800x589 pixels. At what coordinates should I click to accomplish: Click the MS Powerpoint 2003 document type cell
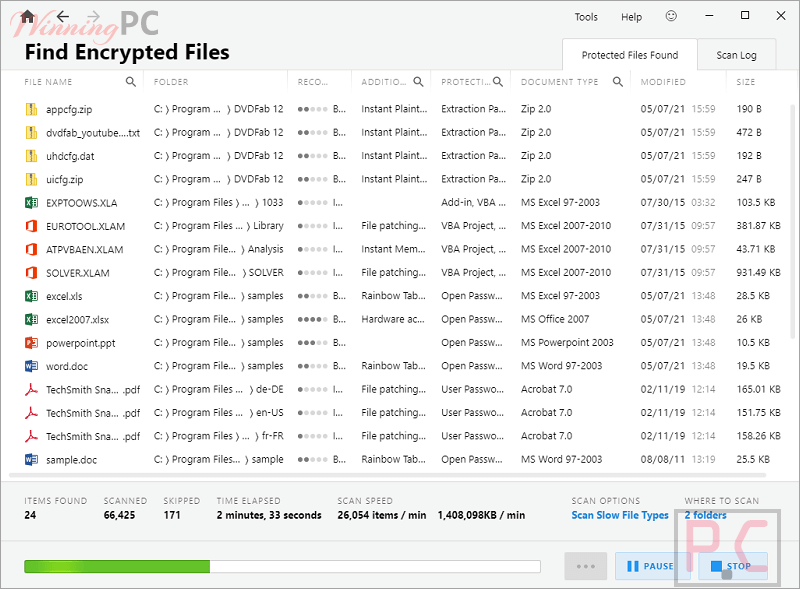coord(567,342)
